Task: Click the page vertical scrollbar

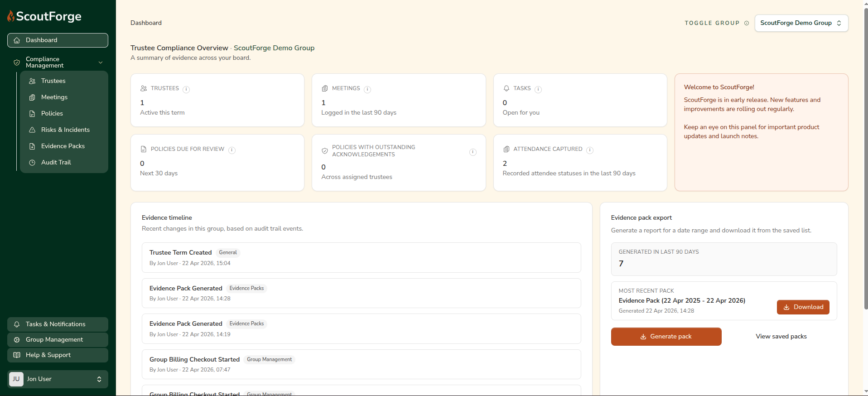Action: tap(866, 159)
